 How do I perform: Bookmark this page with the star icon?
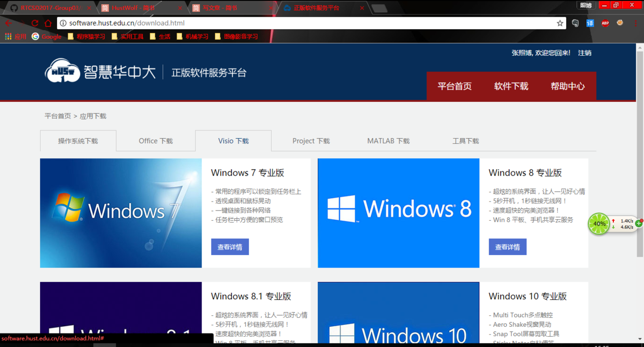[x=560, y=23]
